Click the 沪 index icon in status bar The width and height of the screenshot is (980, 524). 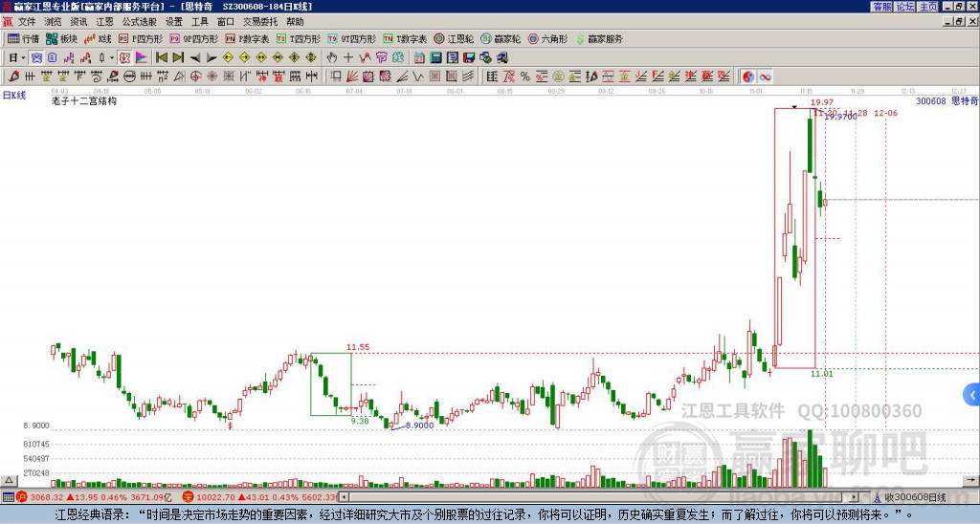pos(22,497)
